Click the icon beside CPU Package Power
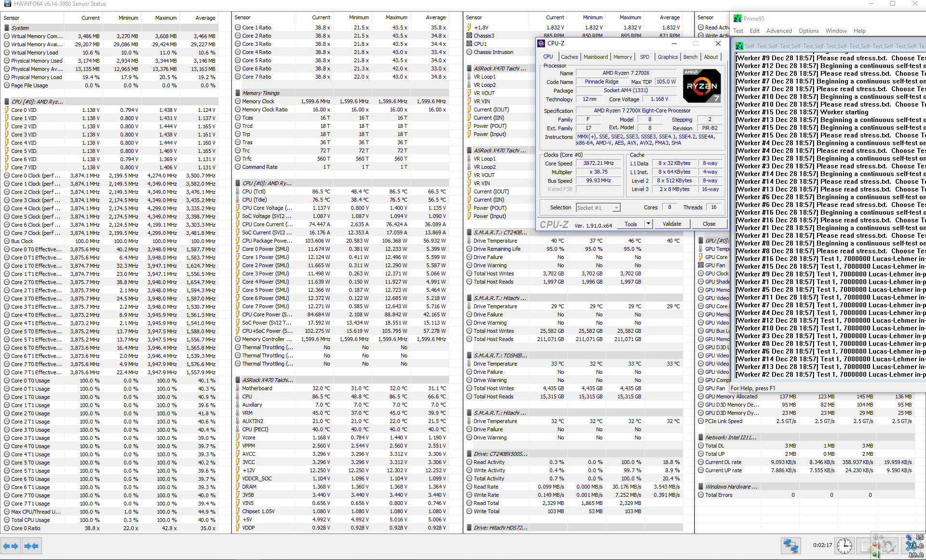The image size is (926, 560). click(238, 241)
